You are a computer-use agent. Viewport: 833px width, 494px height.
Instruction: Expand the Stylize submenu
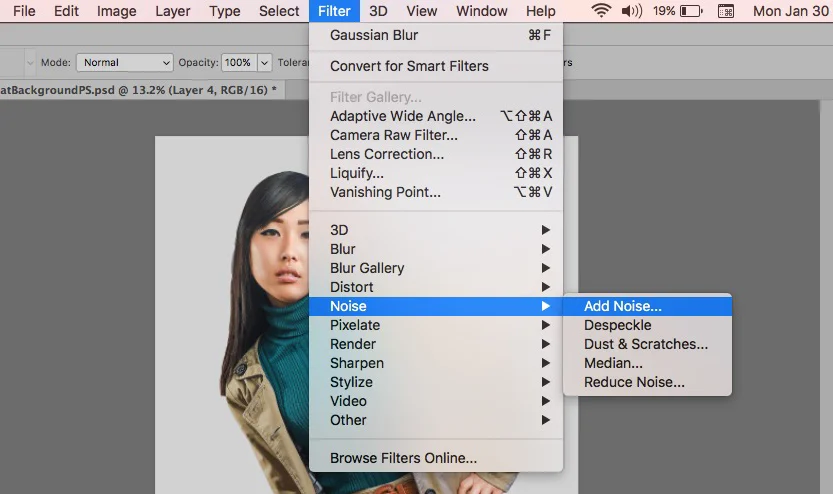(436, 382)
